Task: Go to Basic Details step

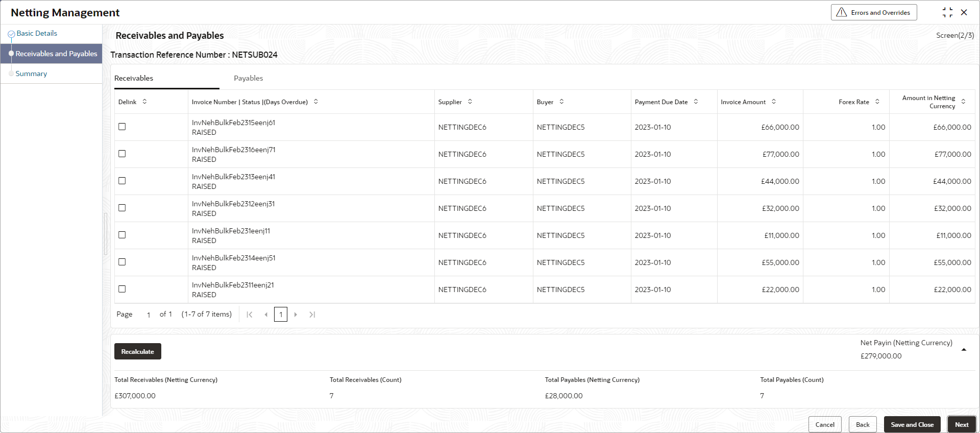Action: [37, 33]
